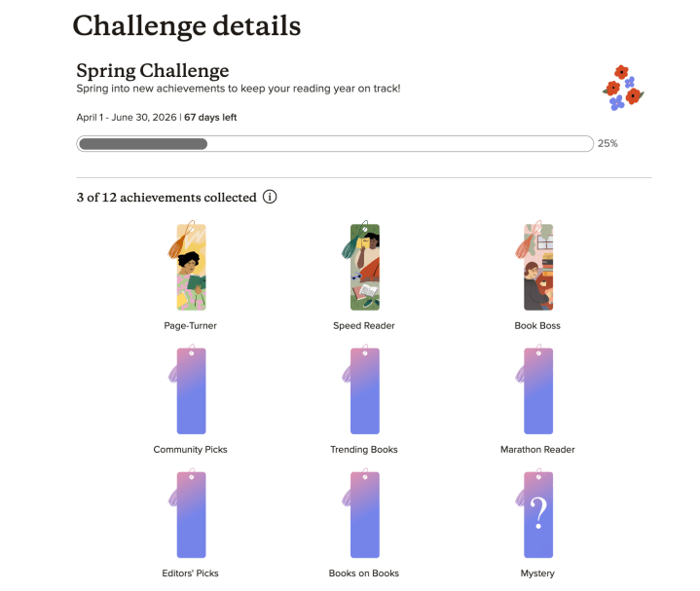Click the Speed Reader label
700x591 pixels.
pos(364,326)
